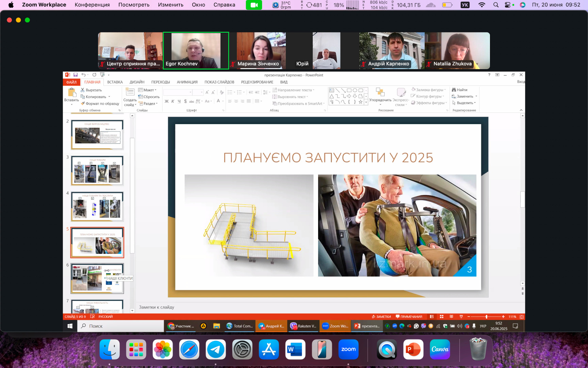Open the Конференция menu in Zoom menu bar
Screen dimensions: 588x368
tap(92, 5)
